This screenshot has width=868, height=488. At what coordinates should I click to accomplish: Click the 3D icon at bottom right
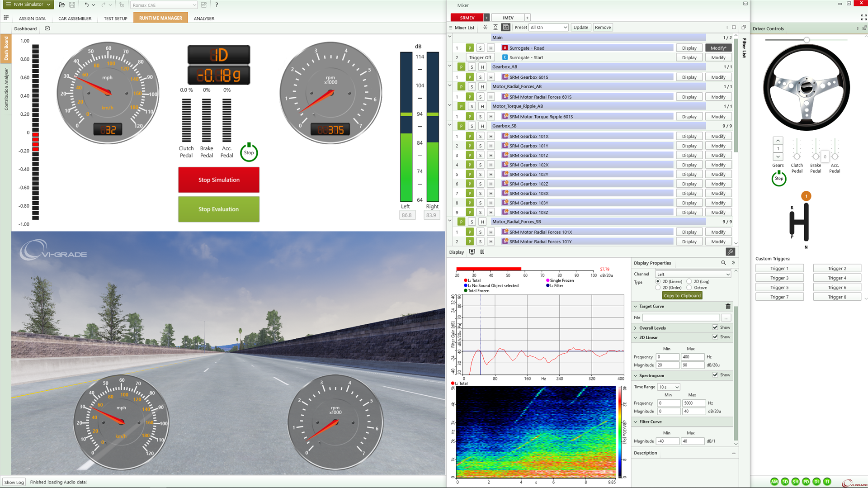click(785, 482)
